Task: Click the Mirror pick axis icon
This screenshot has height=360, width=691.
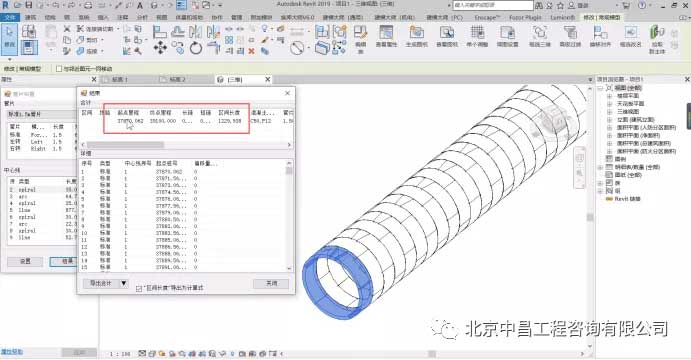Action: coord(195,32)
